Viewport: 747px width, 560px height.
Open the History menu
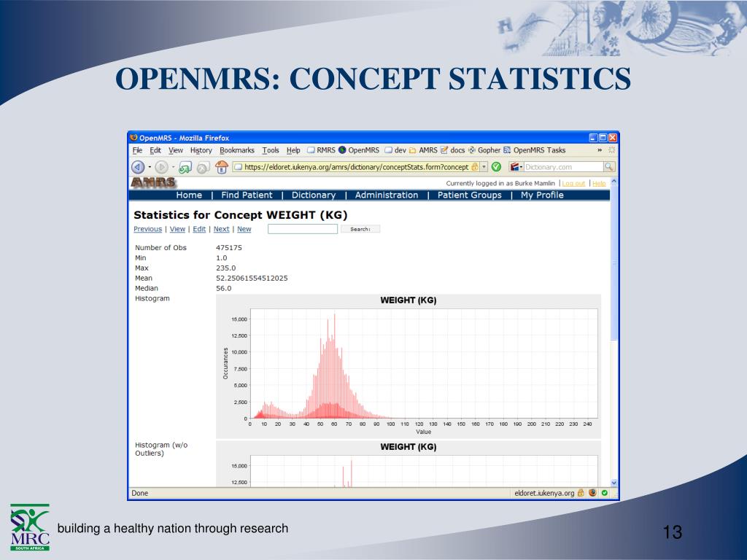[201, 150]
